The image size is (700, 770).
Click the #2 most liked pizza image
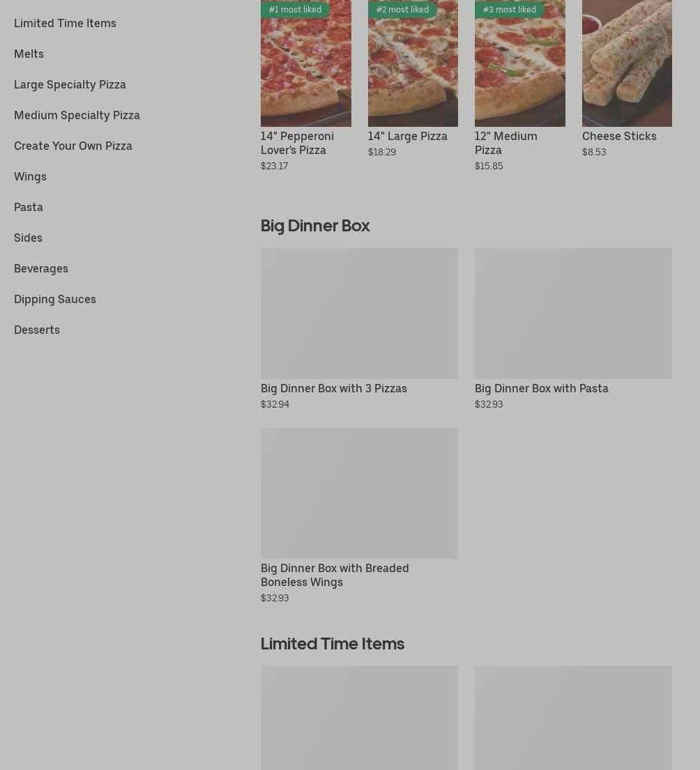coord(413,63)
